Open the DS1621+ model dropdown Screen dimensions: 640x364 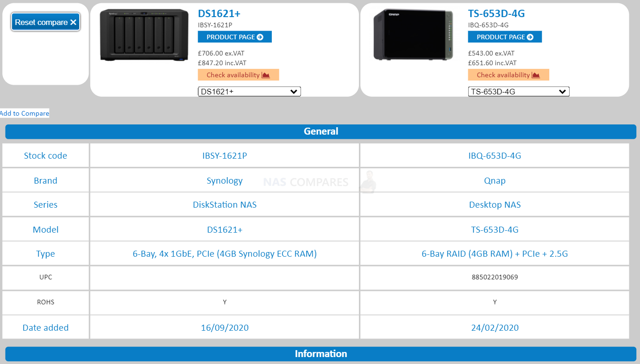(249, 92)
